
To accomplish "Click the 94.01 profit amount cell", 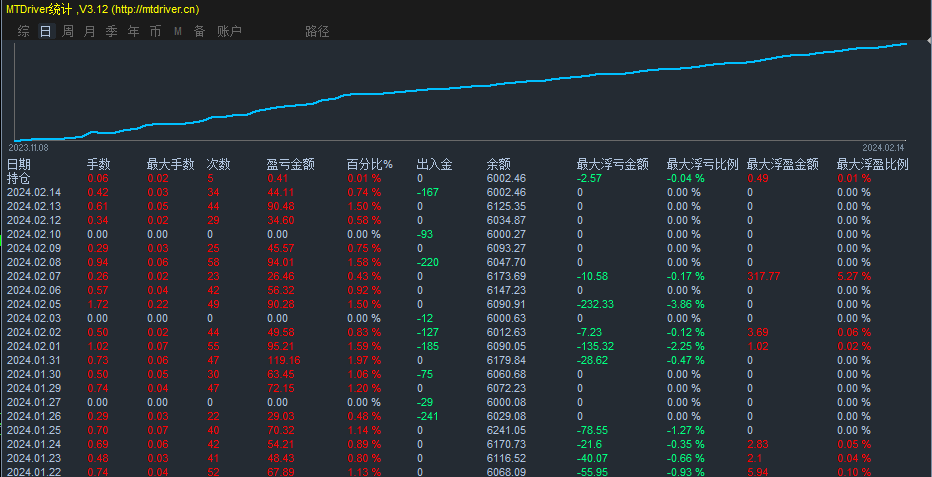I will pyautogui.click(x=281, y=262).
